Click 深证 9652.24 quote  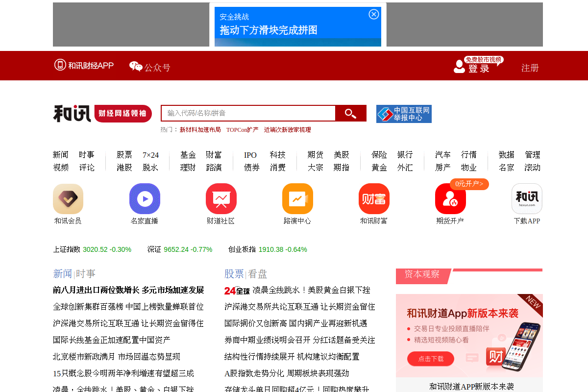click(x=180, y=249)
